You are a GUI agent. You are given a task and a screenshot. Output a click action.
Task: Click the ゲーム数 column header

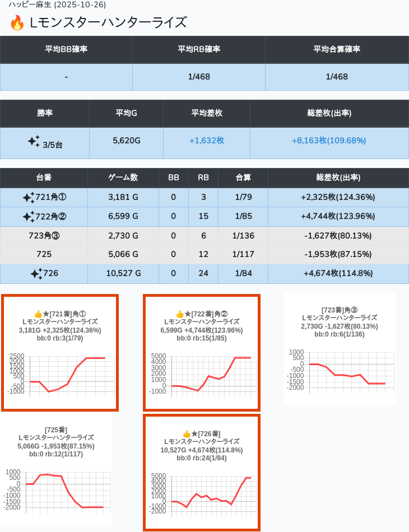pos(123,178)
